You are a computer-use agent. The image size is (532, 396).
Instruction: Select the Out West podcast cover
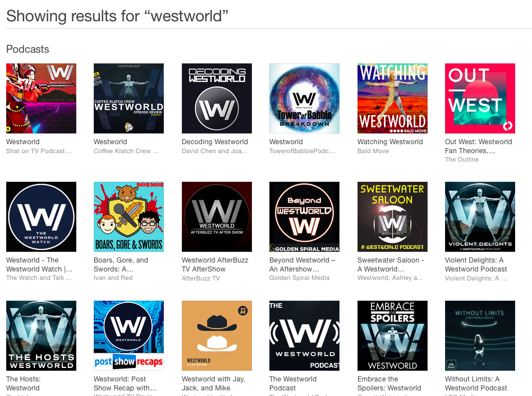click(480, 98)
